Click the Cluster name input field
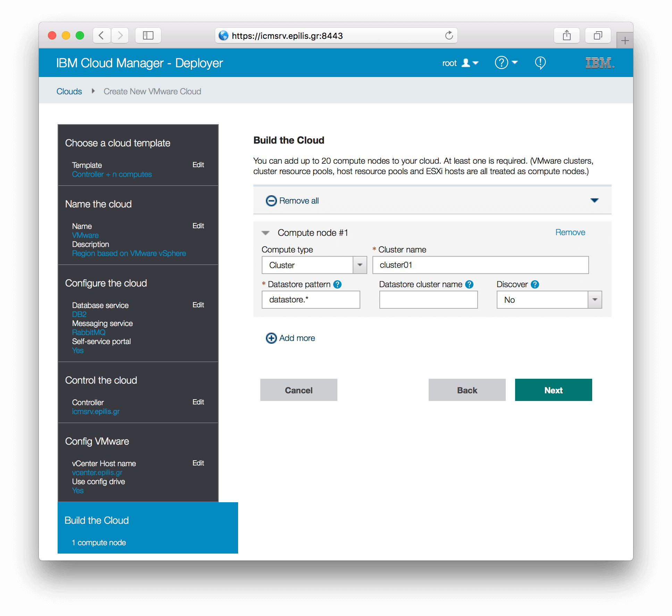The width and height of the screenshot is (672, 616). pyautogui.click(x=480, y=265)
